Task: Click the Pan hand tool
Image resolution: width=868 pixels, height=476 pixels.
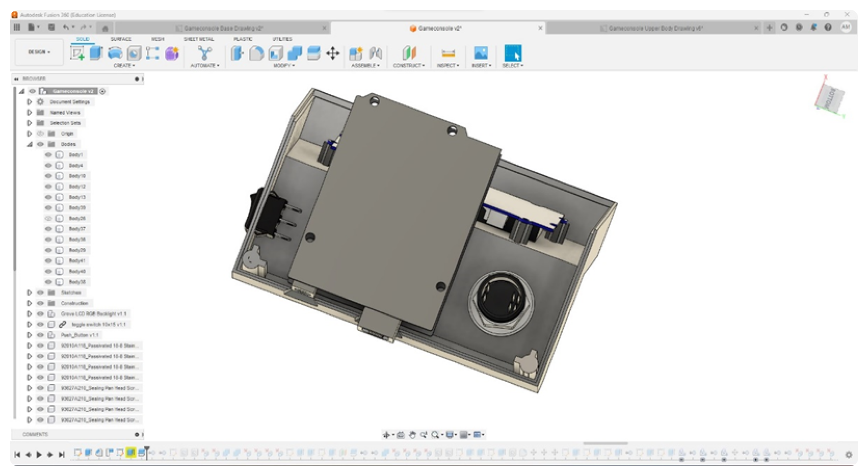Action: point(412,435)
